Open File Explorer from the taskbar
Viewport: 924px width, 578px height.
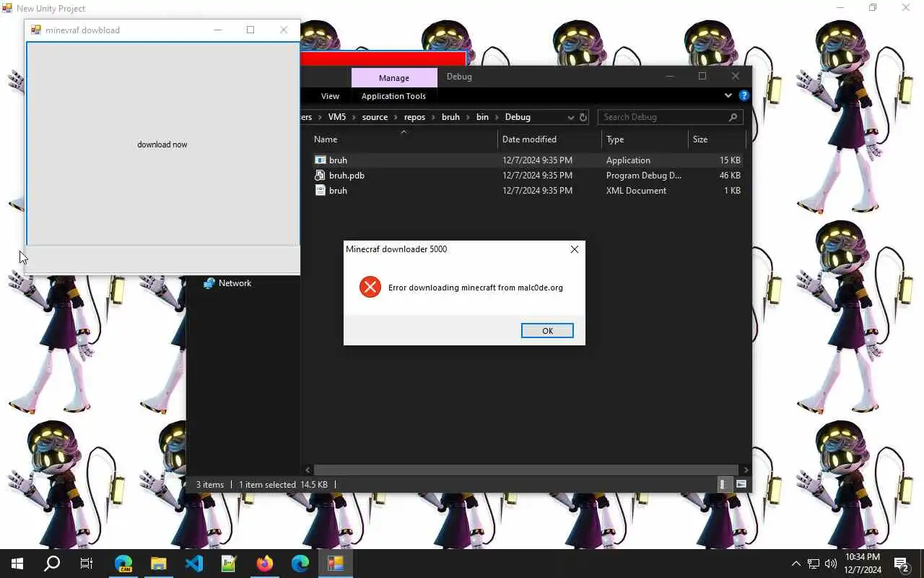(x=159, y=564)
